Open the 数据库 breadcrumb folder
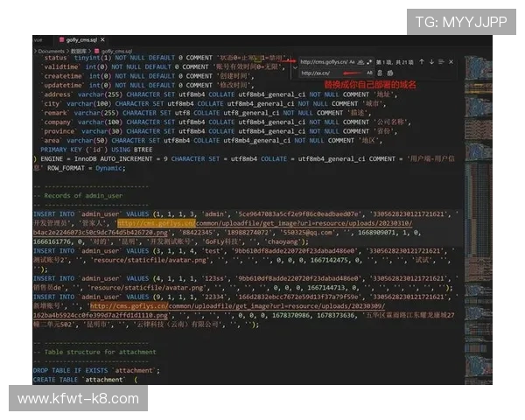The image size is (525, 420). (x=79, y=52)
